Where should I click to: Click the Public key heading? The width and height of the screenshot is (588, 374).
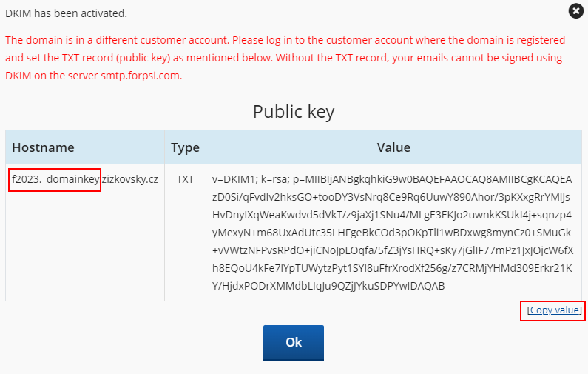[x=294, y=112]
